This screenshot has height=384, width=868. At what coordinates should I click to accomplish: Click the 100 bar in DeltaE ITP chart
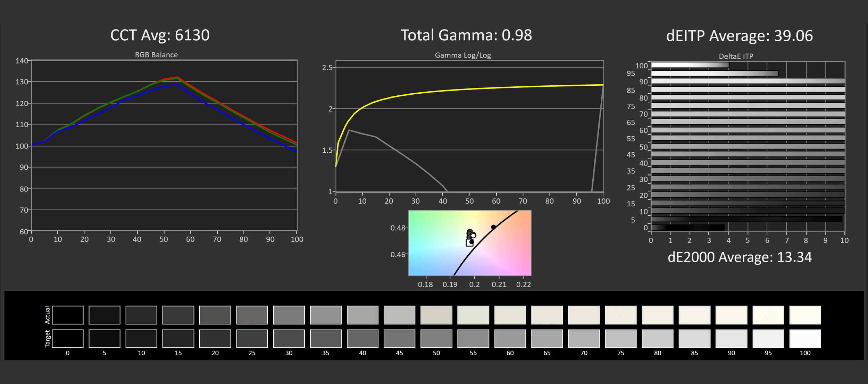[x=690, y=65]
